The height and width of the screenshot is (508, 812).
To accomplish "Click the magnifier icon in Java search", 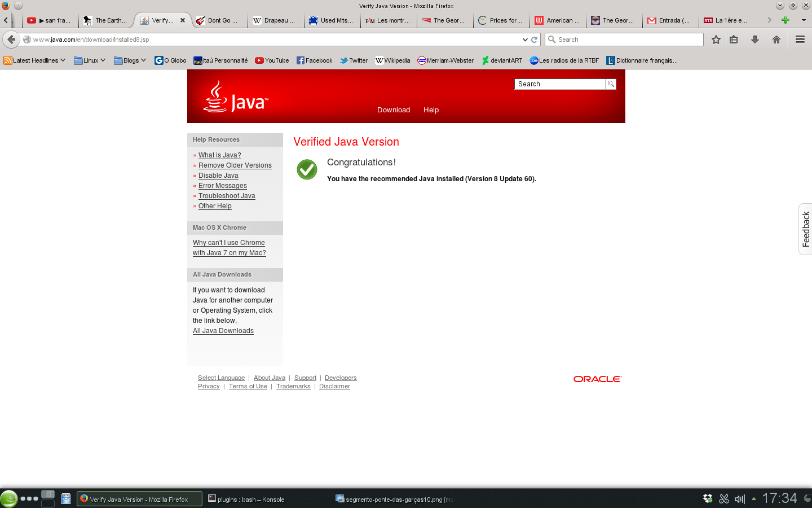I will click(611, 84).
